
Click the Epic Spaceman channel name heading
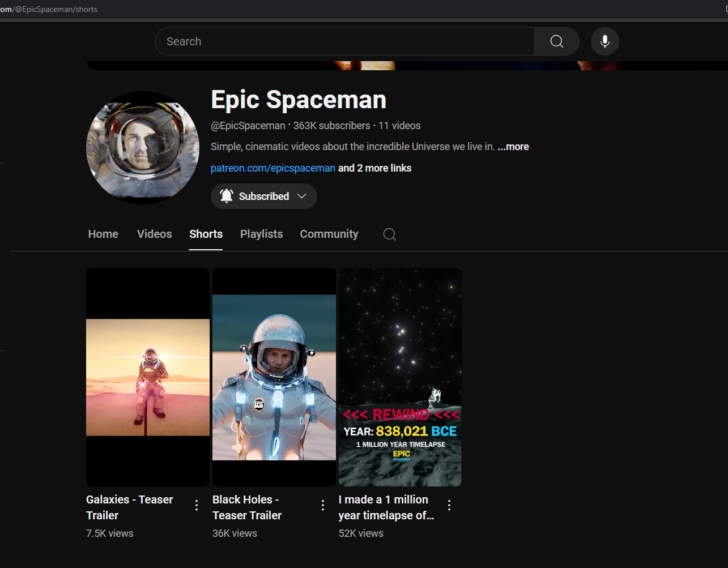click(x=299, y=100)
